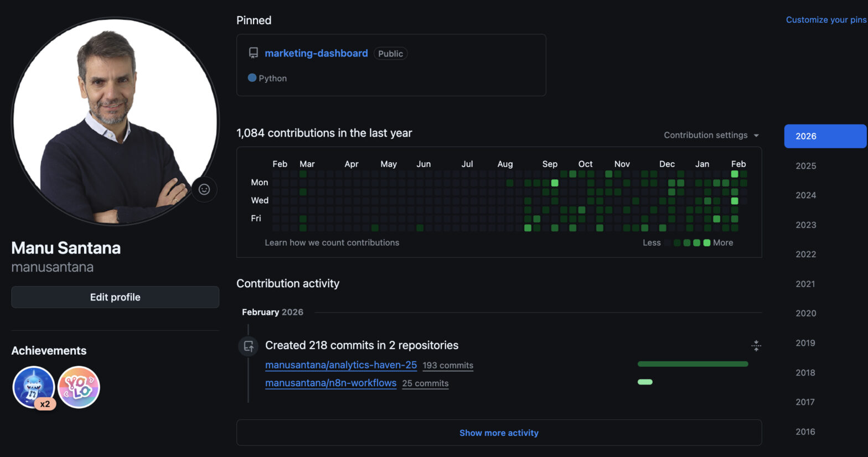Click the commits push icon in timeline
Image resolution: width=868 pixels, height=457 pixels.
249,346
